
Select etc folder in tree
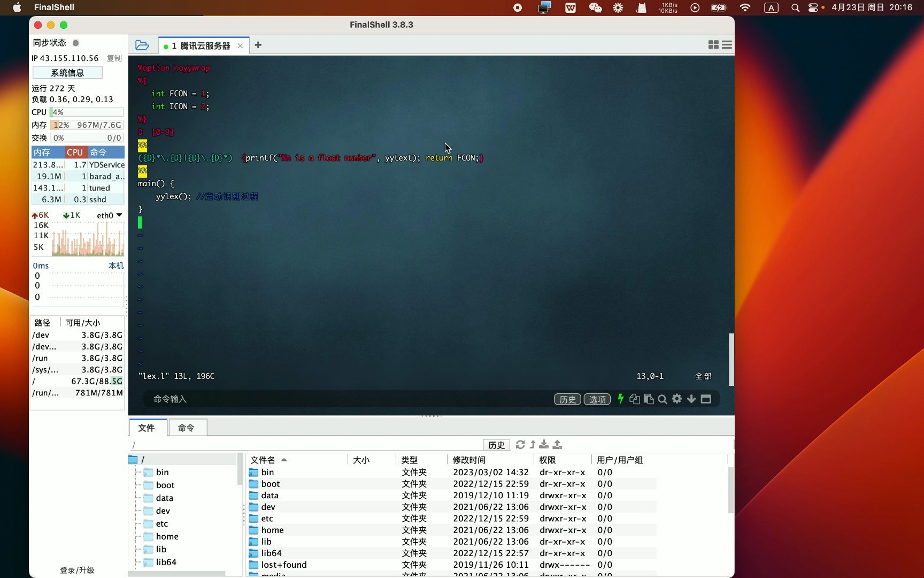coord(161,524)
